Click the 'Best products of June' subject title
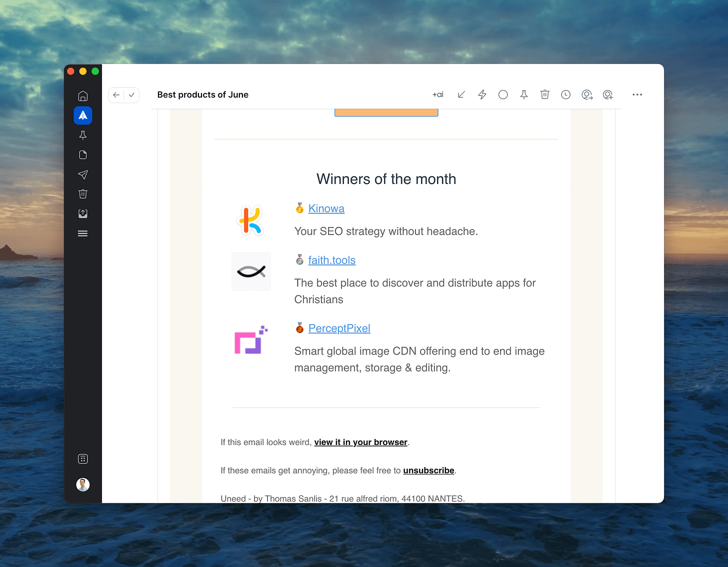Image resolution: width=728 pixels, height=567 pixels. point(203,95)
